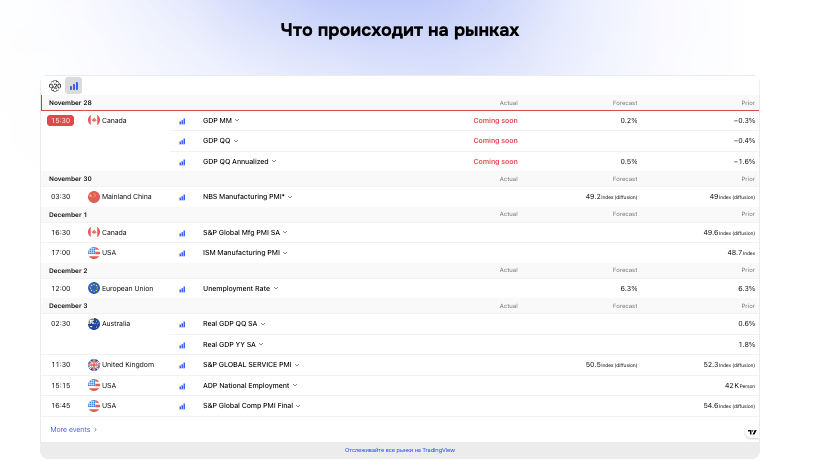814x476 pixels.
Task: Click the November 28 date header
Action: point(70,103)
